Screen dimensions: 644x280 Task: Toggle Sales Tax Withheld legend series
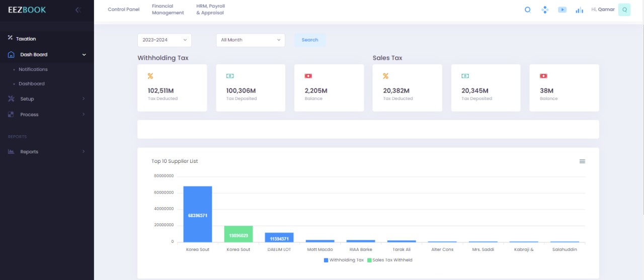pos(390,260)
